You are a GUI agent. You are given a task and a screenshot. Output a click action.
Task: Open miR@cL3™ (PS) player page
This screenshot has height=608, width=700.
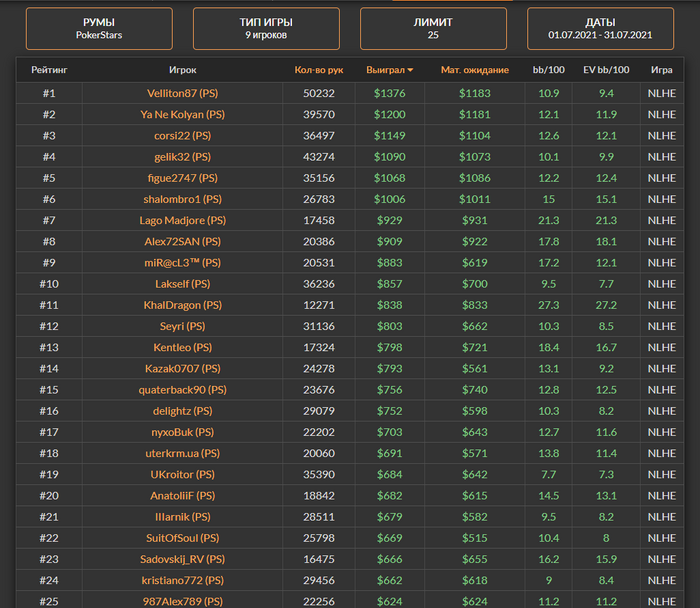pos(183,262)
